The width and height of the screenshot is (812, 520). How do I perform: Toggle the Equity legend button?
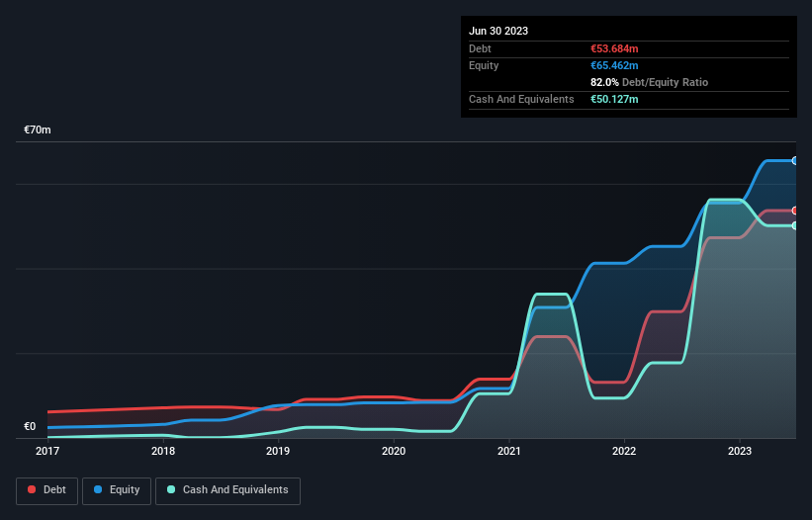pyautogui.click(x=117, y=490)
